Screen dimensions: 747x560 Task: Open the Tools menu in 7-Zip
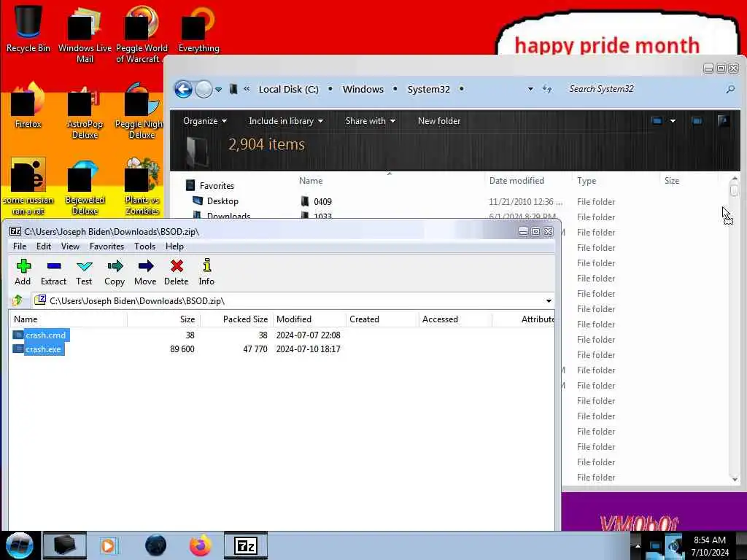pos(145,246)
